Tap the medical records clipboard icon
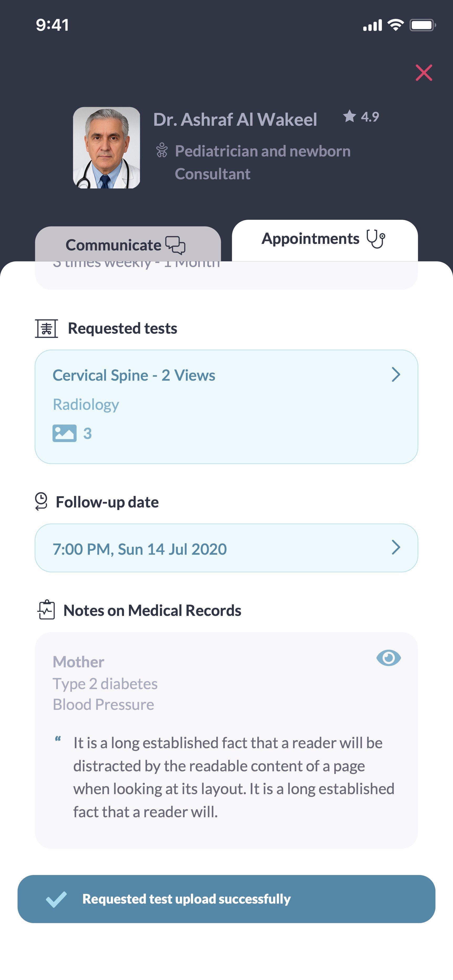The width and height of the screenshot is (453, 980). click(x=46, y=610)
